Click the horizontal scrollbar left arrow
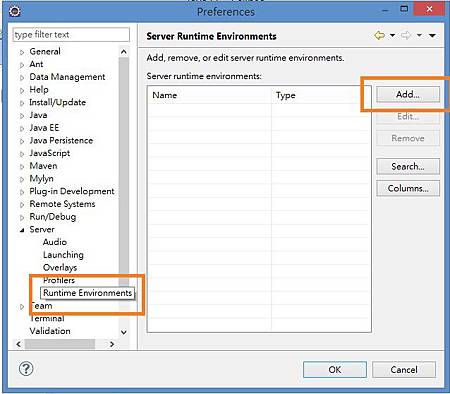The width and height of the screenshot is (450, 394). [19, 344]
